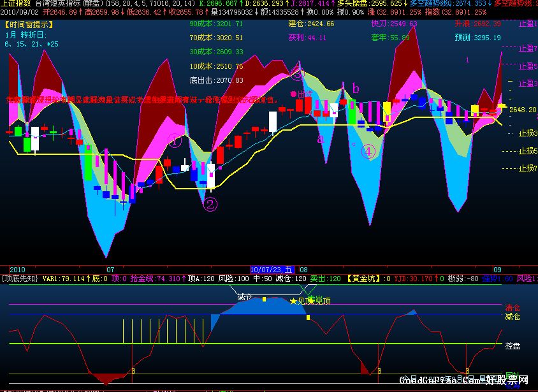Screen dimensions: 538x392
Task: Click the circled number 4 wave marker
Action: (x=367, y=152)
